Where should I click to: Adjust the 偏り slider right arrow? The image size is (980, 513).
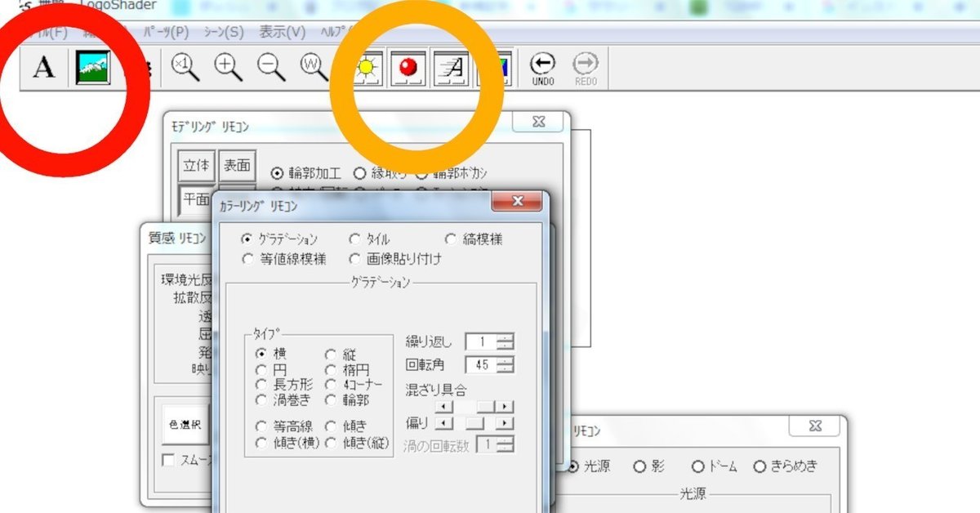[506, 423]
